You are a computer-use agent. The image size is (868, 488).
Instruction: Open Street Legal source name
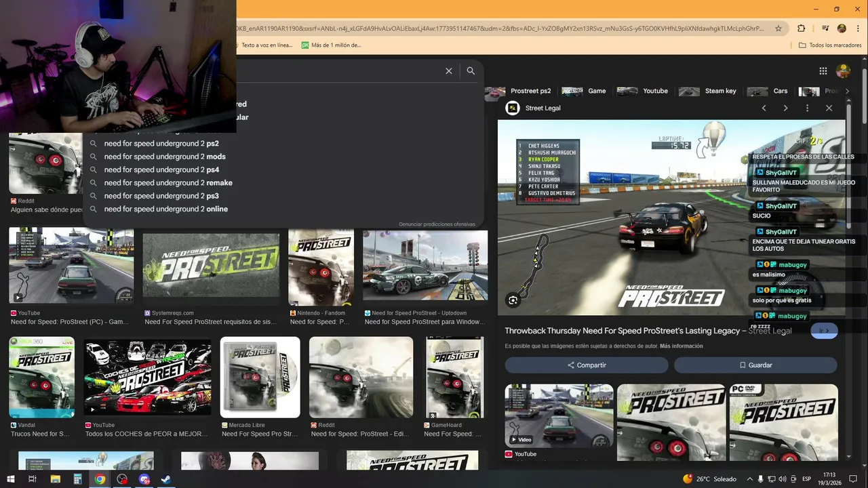543,108
